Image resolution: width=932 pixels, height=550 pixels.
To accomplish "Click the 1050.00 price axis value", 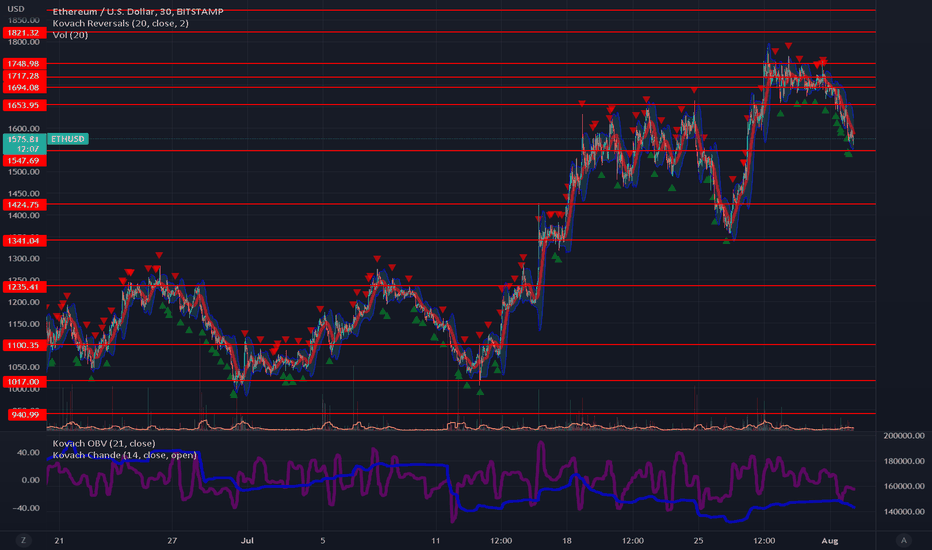I will point(24,367).
